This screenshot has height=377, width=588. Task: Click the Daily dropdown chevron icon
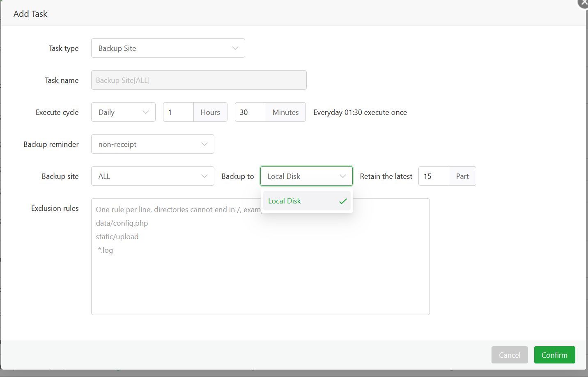pyautogui.click(x=146, y=112)
